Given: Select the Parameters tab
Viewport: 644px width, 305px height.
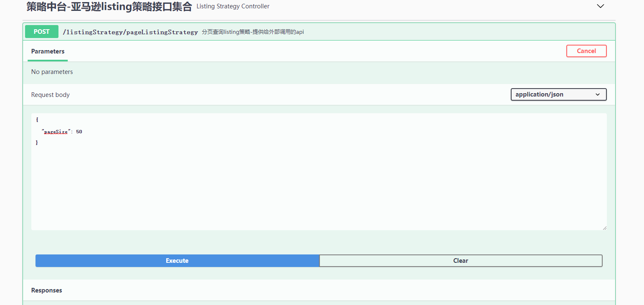Looking at the screenshot, I should click(48, 51).
